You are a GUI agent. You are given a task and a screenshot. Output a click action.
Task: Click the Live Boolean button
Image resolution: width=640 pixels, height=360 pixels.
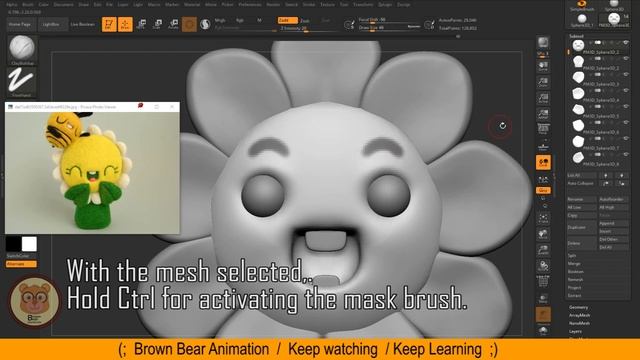pos(82,24)
